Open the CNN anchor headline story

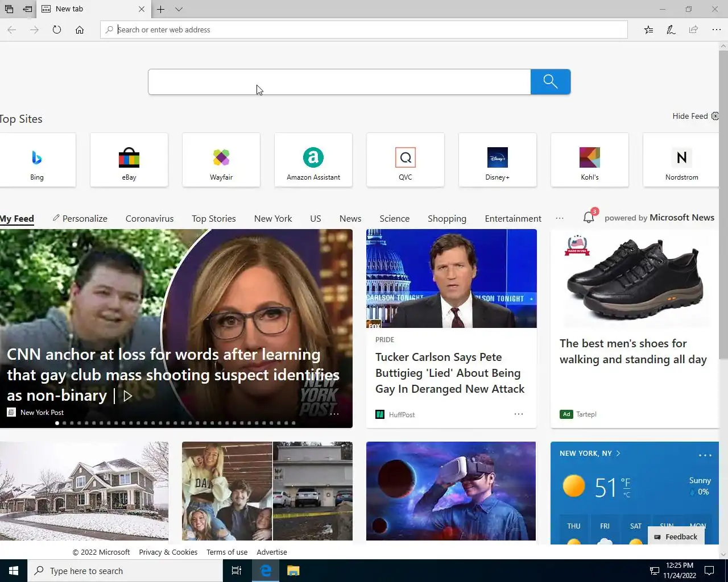click(x=173, y=375)
